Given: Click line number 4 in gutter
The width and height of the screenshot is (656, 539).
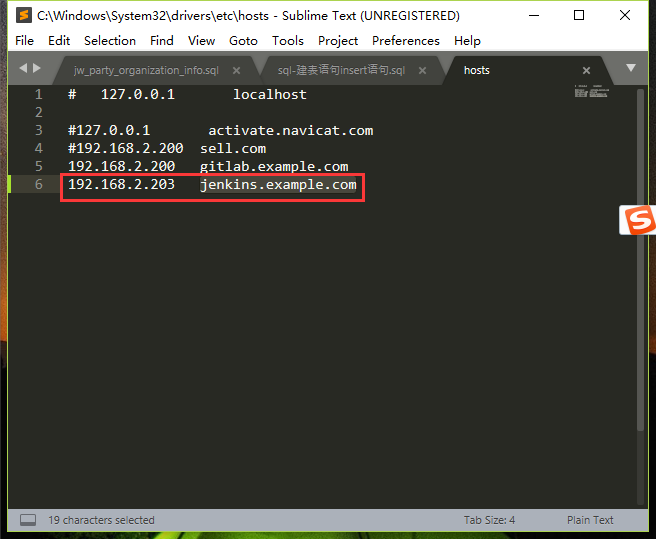Looking at the screenshot, I should pyautogui.click(x=38, y=149).
